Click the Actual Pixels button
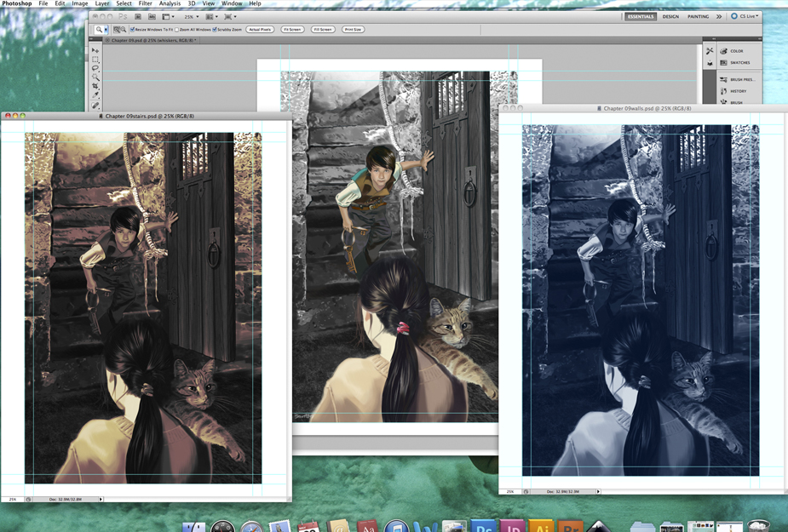The image size is (788, 532). 260,30
